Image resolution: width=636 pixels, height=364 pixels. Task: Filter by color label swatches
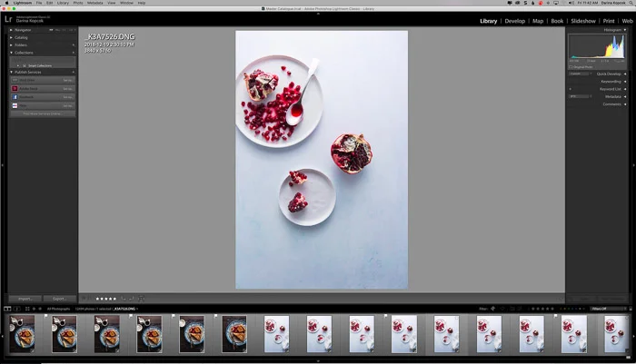(x=571, y=309)
